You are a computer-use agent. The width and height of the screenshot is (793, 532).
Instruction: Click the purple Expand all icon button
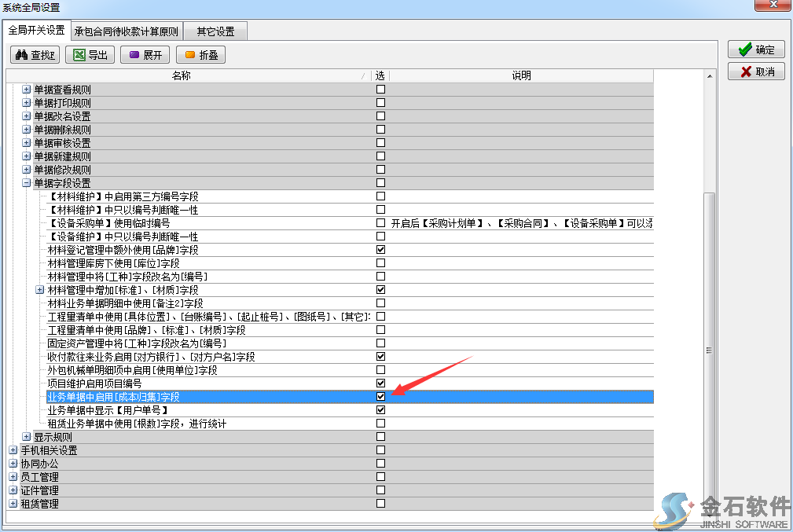click(x=145, y=55)
